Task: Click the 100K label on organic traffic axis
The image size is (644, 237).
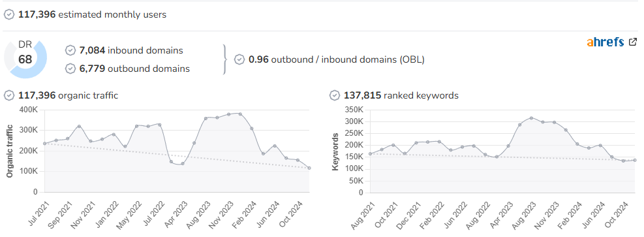Action: [x=28, y=171]
